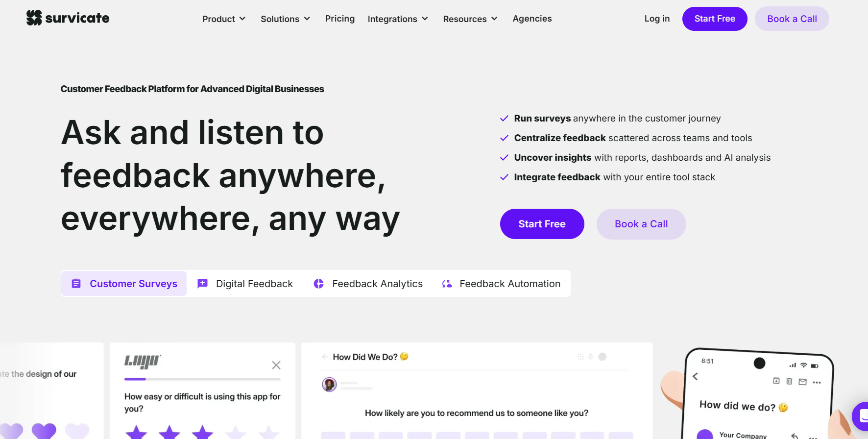Viewport: 868px width, 439px height.
Task: Click the back arrow in phone mockup
Action: (x=695, y=376)
